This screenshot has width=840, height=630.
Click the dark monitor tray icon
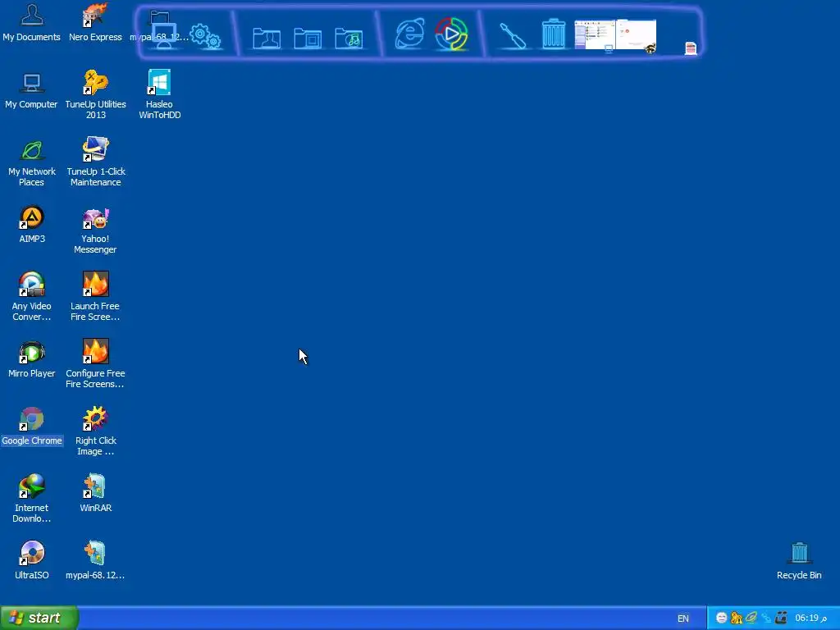pos(781,618)
